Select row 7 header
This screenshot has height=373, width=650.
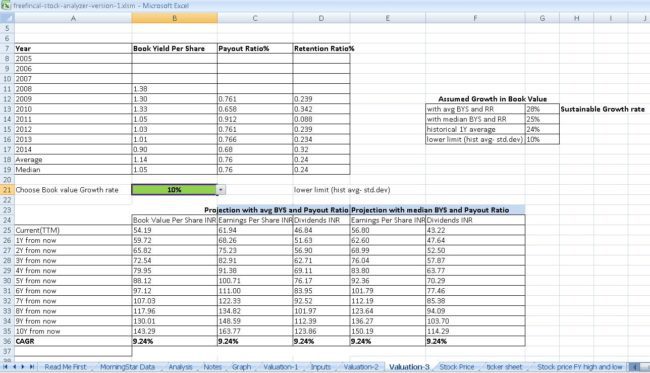click(x=7, y=48)
